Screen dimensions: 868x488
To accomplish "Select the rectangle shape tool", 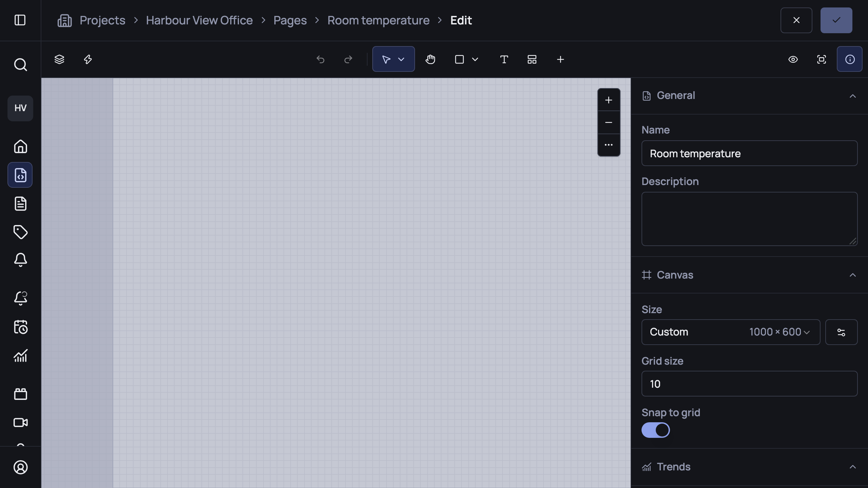I will 459,59.
